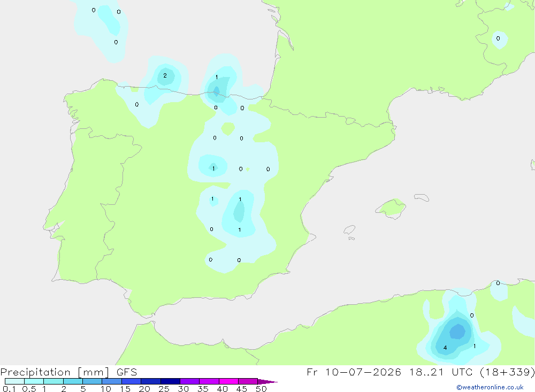Click the '2' precipitation value off north Spain
Viewport: 535px width, 392px height.
point(165,75)
